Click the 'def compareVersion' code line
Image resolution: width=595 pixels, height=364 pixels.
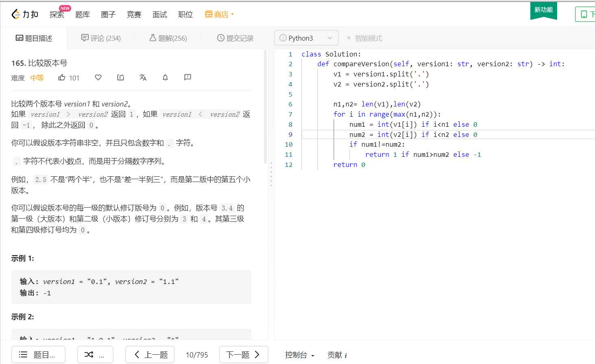coord(441,64)
